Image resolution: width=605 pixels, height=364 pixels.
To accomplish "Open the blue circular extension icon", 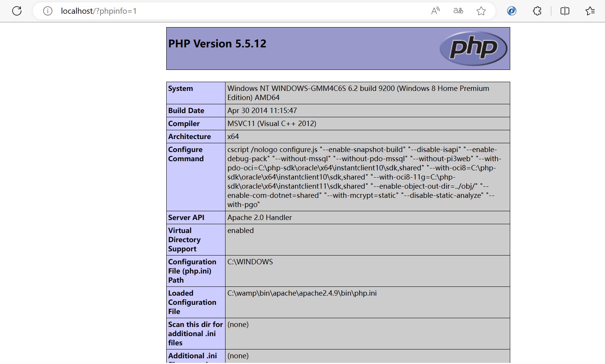I will [x=512, y=11].
